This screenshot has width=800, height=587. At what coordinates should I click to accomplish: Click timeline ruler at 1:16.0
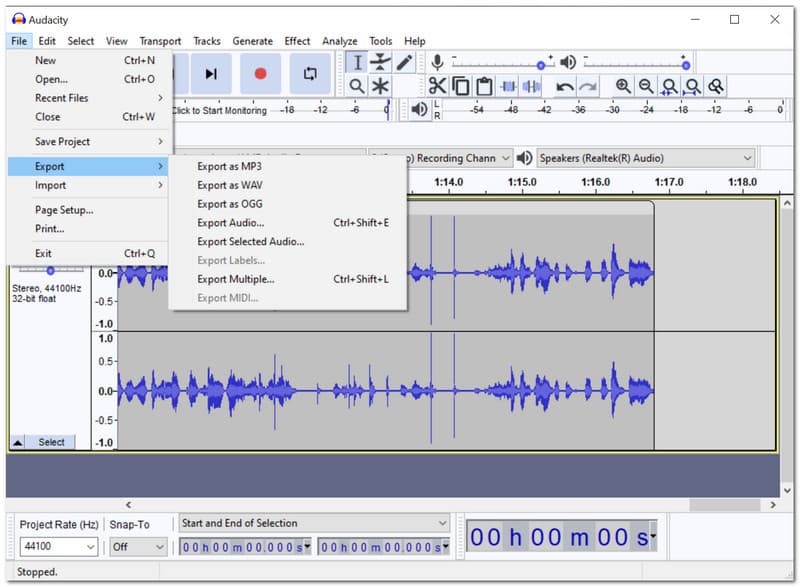[x=595, y=182]
